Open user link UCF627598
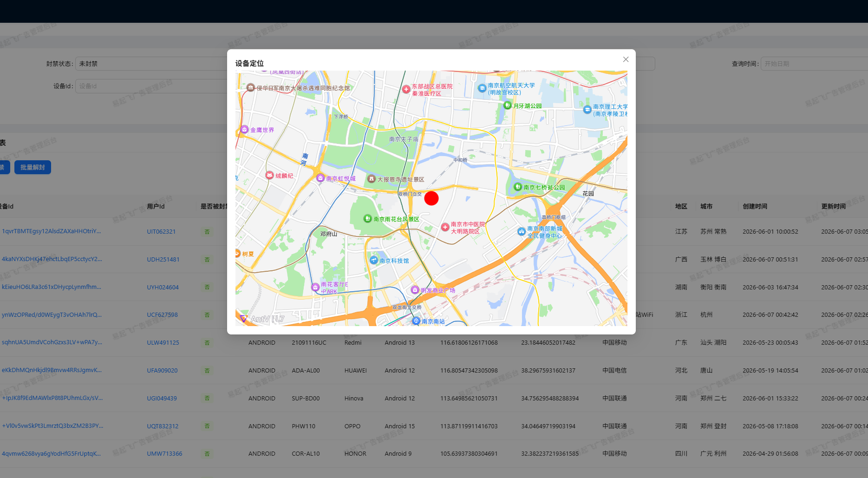Screen dimensions: 868x478 click(x=162, y=314)
